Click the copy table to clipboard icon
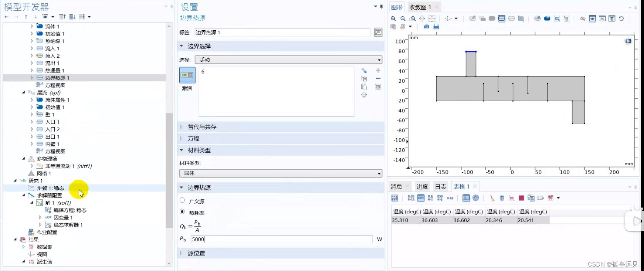 [531, 198]
